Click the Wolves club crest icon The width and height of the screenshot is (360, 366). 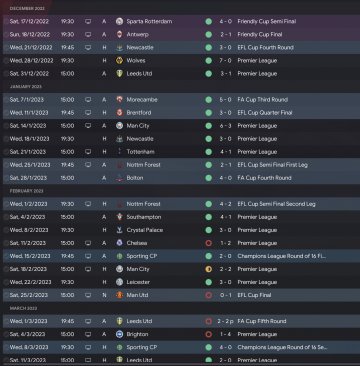pyautogui.click(x=119, y=61)
